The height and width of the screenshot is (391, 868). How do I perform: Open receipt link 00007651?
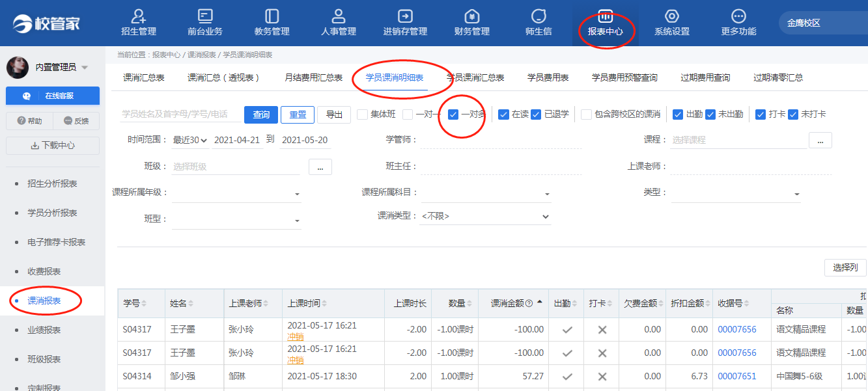coord(737,376)
